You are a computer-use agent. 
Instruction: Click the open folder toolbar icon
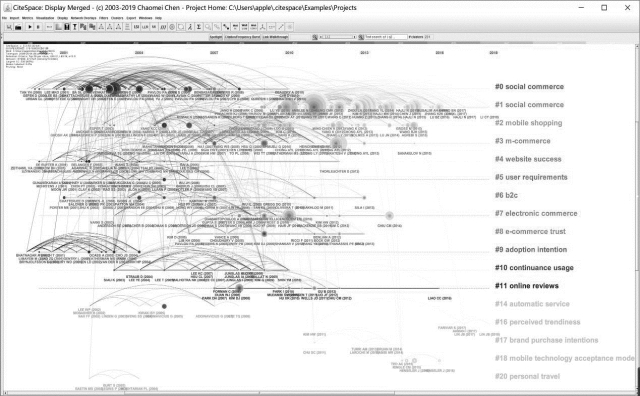[x=18, y=27]
